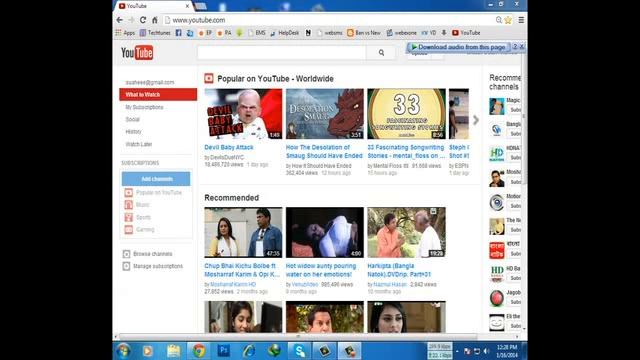Screen dimensions: 640x360
Task: Click Devil Baby Attack title link
Action: (229, 147)
